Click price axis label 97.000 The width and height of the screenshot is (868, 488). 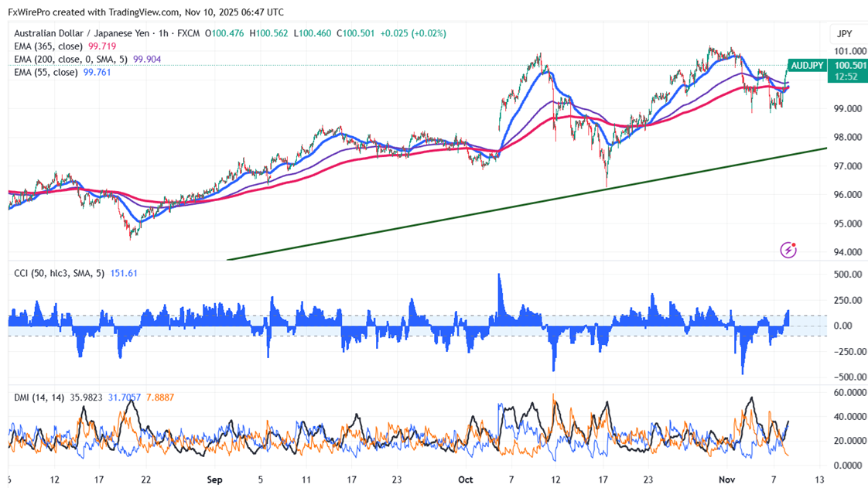tap(848, 166)
